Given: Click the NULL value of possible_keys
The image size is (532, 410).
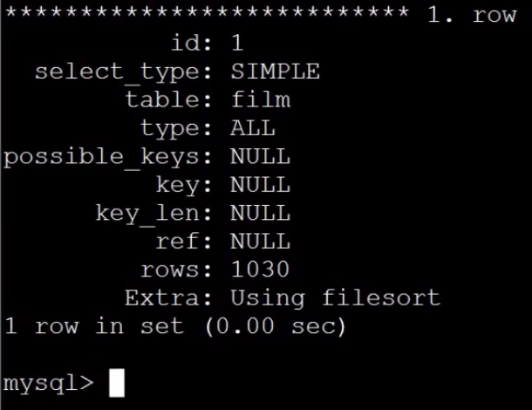Looking at the screenshot, I should click(x=260, y=156).
